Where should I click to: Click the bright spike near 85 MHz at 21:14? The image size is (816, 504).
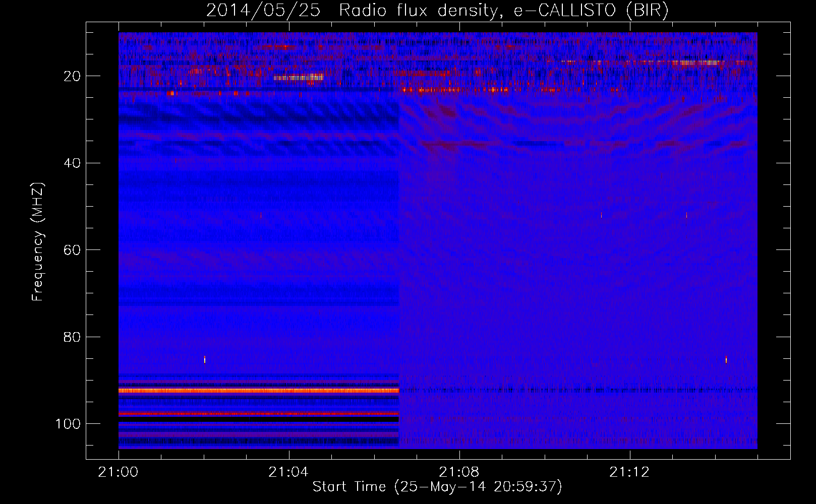pyautogui.click(x=726, y=359)
